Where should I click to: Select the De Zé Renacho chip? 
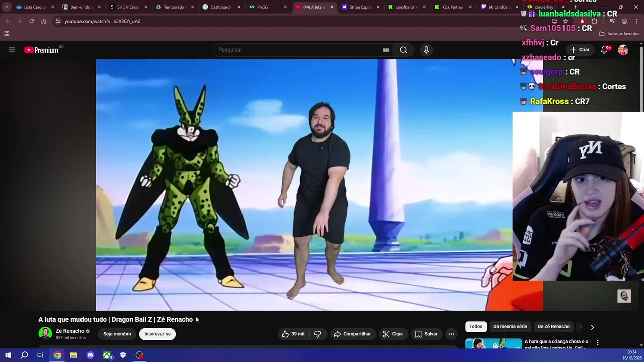point(553,327)
